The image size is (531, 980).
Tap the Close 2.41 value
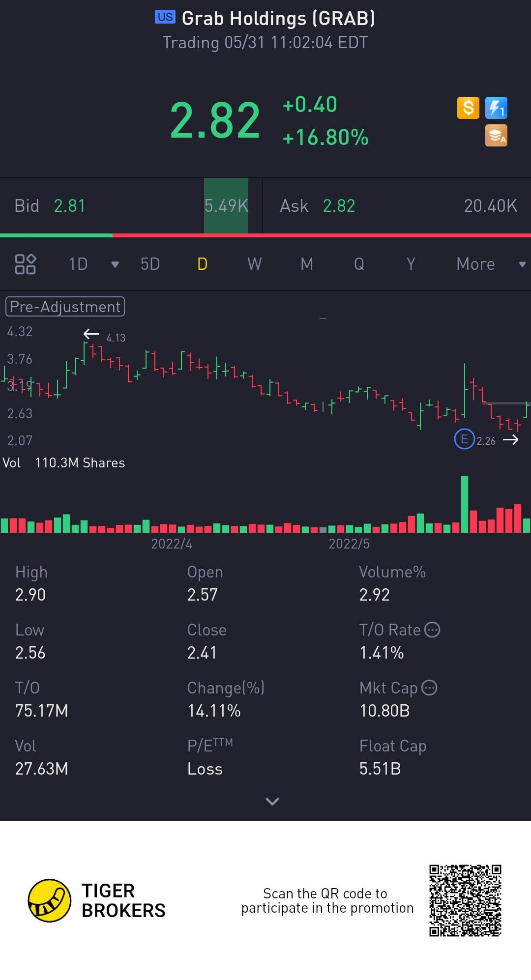(x=202, y=653)
